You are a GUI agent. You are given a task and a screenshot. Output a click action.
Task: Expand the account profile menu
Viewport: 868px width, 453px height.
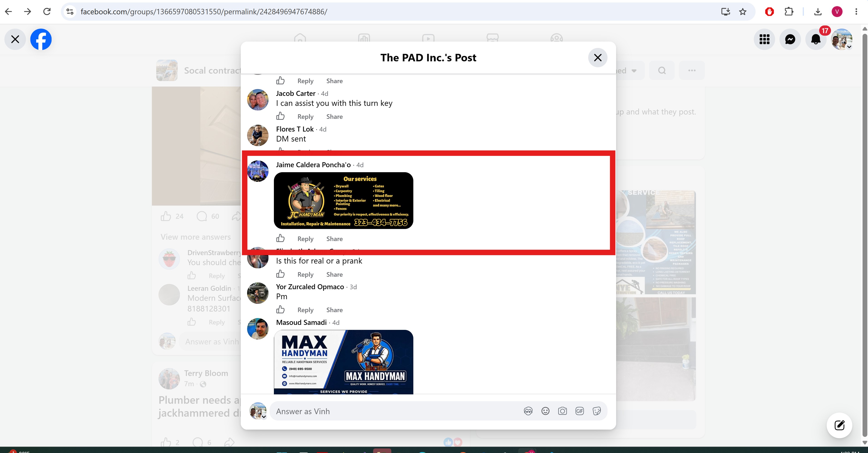[842, 39]
